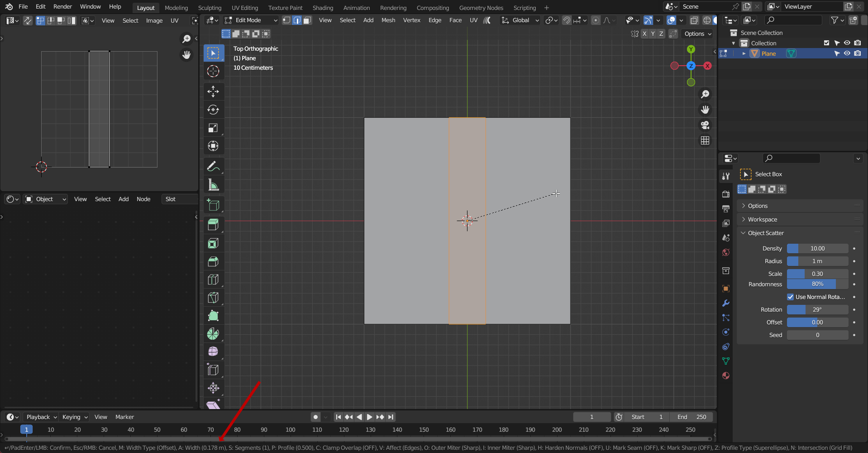Toggle camera view in 3D viewport

[x=705, y=125]
